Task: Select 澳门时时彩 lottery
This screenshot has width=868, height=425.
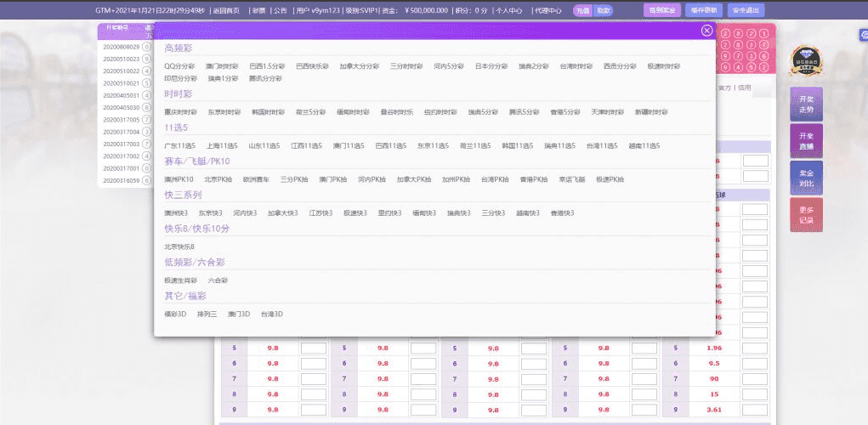Action: 221,66
